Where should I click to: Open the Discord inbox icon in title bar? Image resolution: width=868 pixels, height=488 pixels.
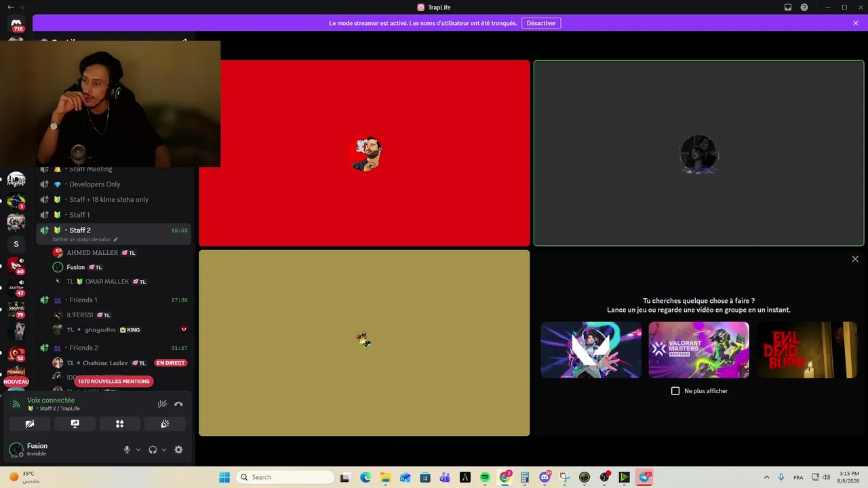coord(788,7)
